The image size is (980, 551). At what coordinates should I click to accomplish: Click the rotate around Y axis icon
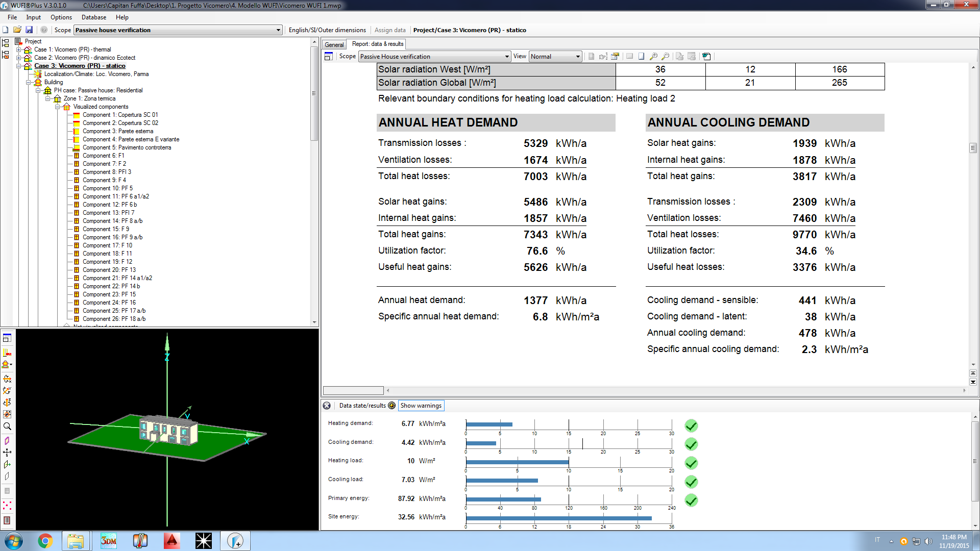pyautogui.click(x=7, y=390)
